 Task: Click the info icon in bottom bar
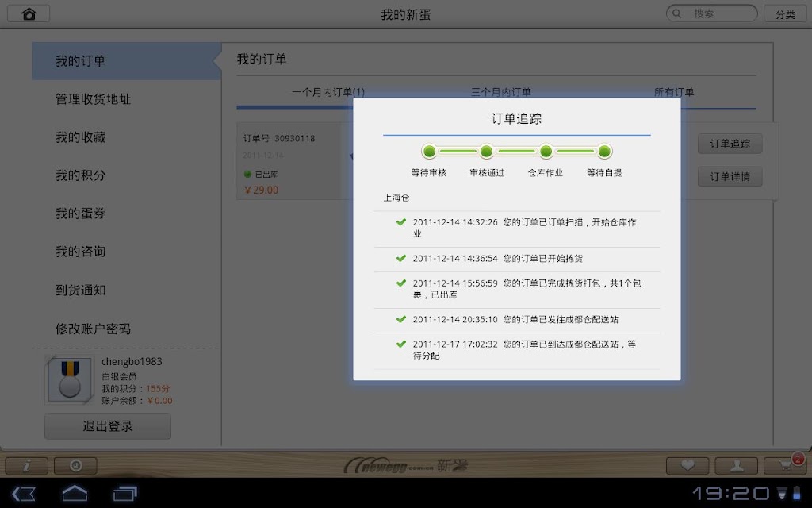(27, 465)
